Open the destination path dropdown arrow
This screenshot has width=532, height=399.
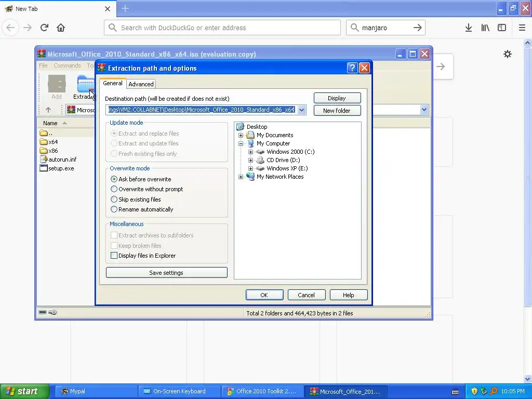(302, 110)
